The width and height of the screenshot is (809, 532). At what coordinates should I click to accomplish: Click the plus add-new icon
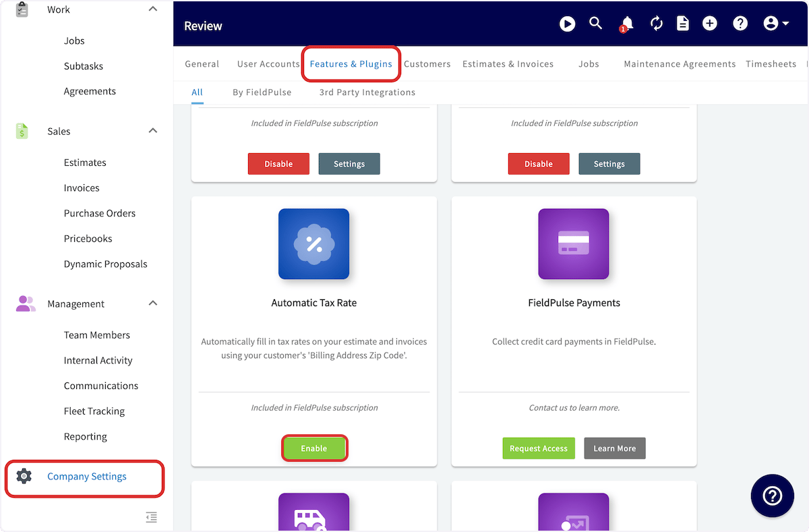710,24
